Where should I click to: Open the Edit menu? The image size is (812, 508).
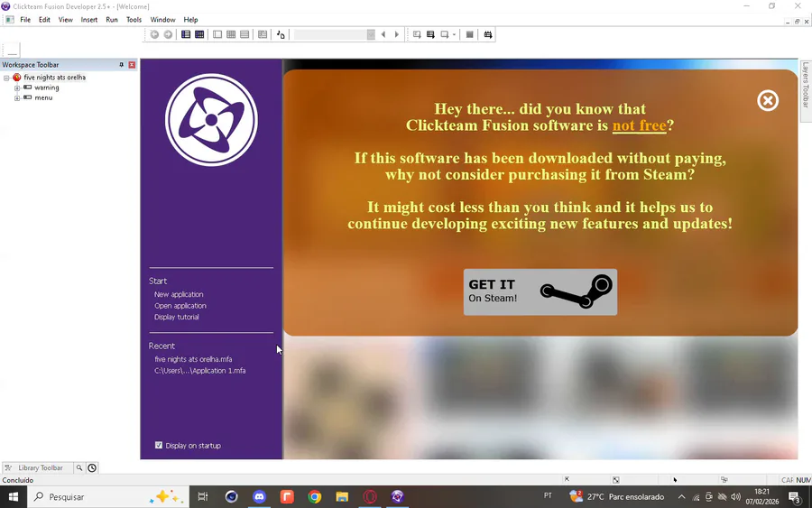[x=44, y=20]
